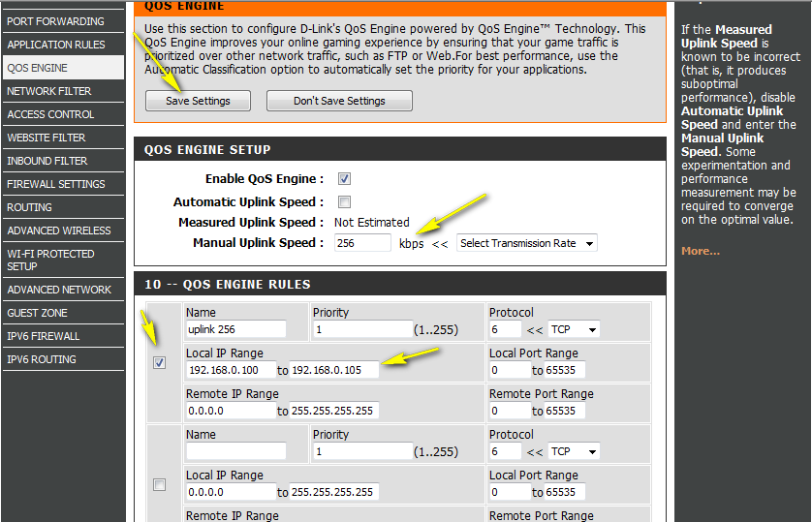Go to Network Filter page

tap(49, 91)
